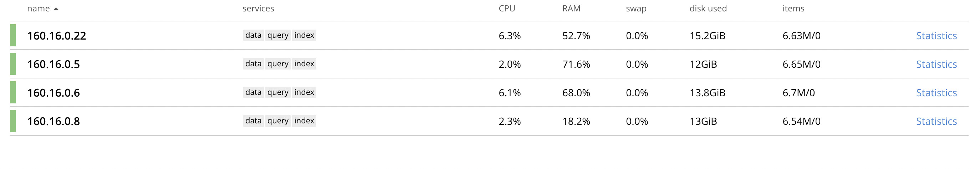This screenshot has width=980, height=169.
Task: Sort the table by RAM column
Action: click(571, 8)
